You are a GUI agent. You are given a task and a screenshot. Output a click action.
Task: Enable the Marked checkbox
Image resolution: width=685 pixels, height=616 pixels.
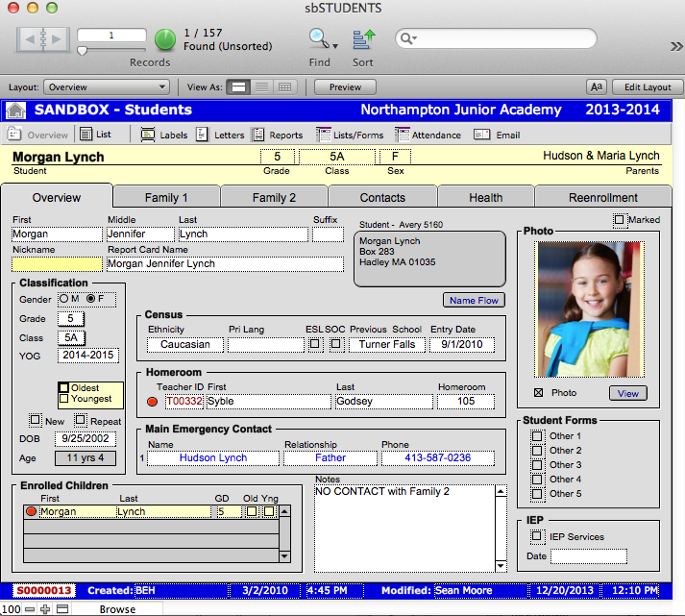tap(620, 220)
